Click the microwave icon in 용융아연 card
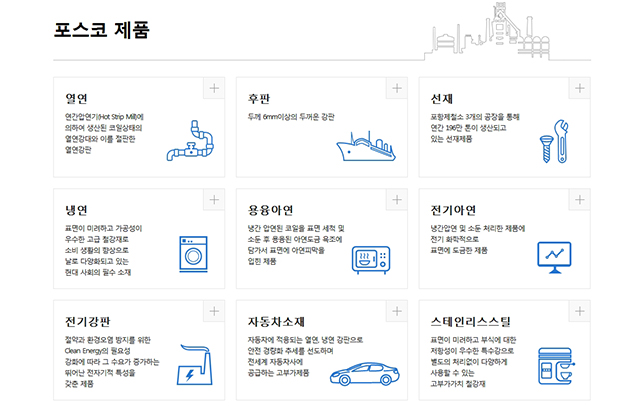Viewport: 640px width, 407px height. 371,260
